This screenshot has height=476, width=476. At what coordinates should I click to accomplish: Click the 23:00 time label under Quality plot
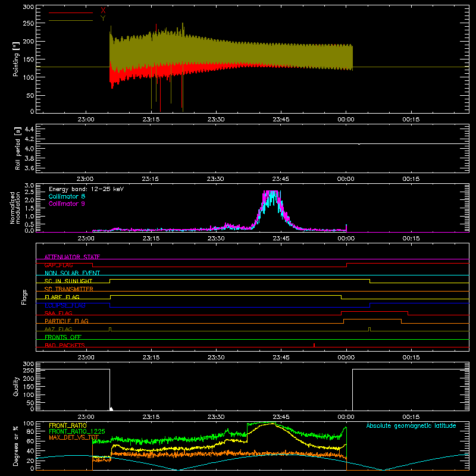point(86,417)
